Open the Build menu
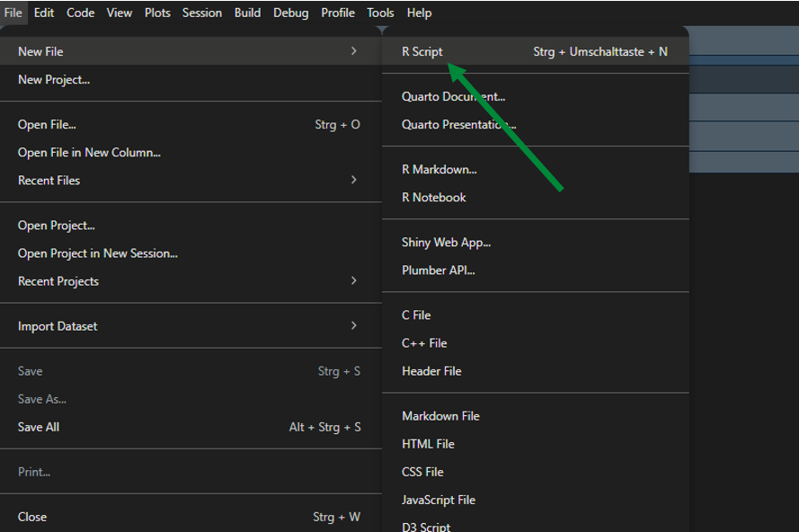Image resolution: width=799 pixels, height=532 pixels. tap(248, 13)
